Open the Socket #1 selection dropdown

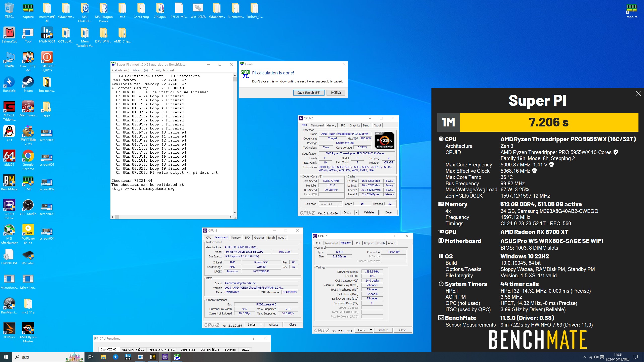[x=330, y=204]
